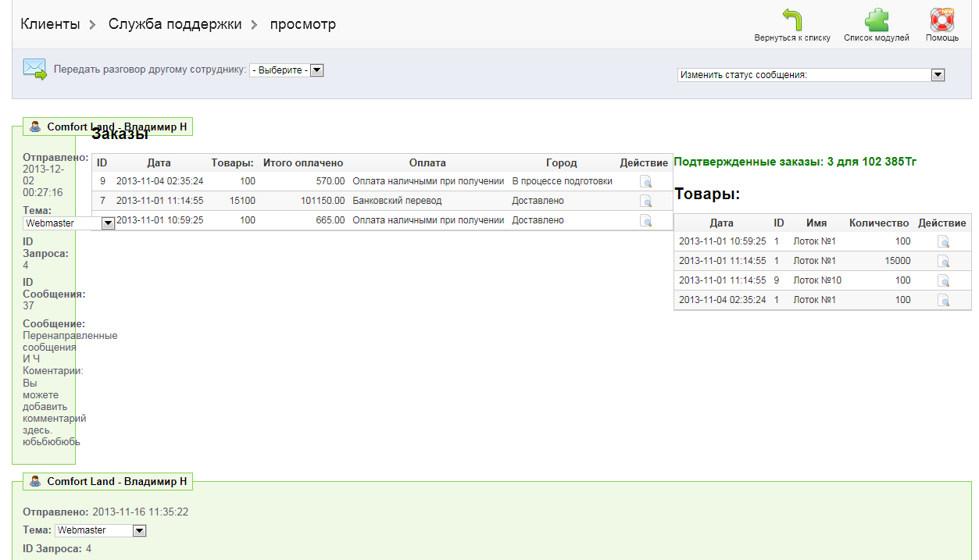Click the Товары: heading
Screen dimensions: 979x560
click(707, 194)
